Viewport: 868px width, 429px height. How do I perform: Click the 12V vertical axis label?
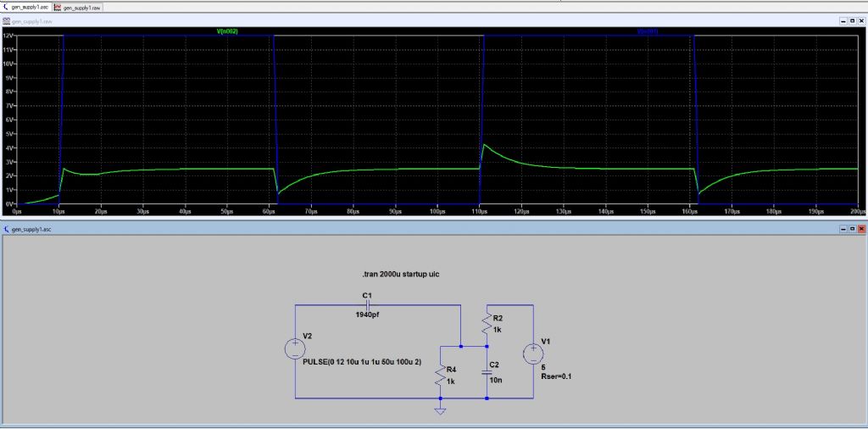tap(8, 36)
